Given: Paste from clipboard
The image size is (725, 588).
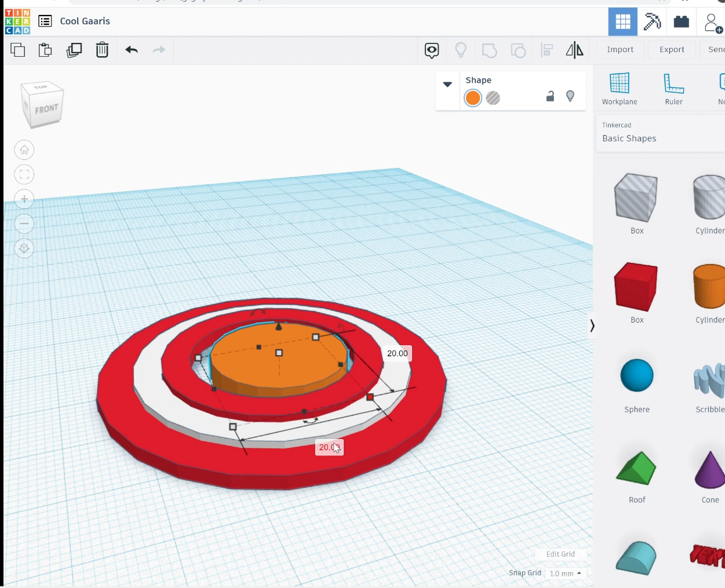Looking at the screenshot, I should click(45, 50).
